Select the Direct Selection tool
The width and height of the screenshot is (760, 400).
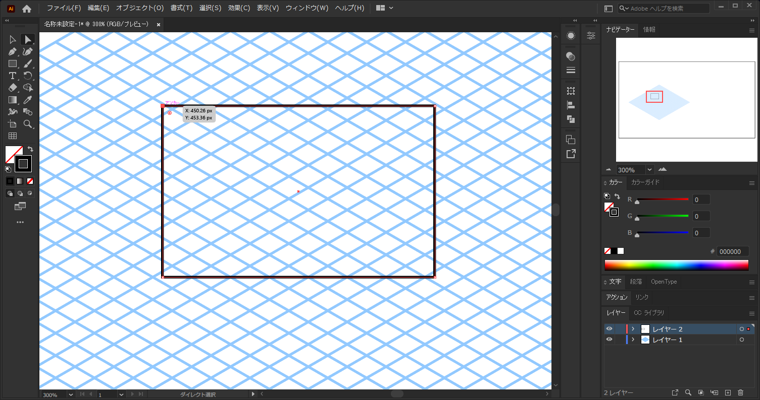(28, 40)
